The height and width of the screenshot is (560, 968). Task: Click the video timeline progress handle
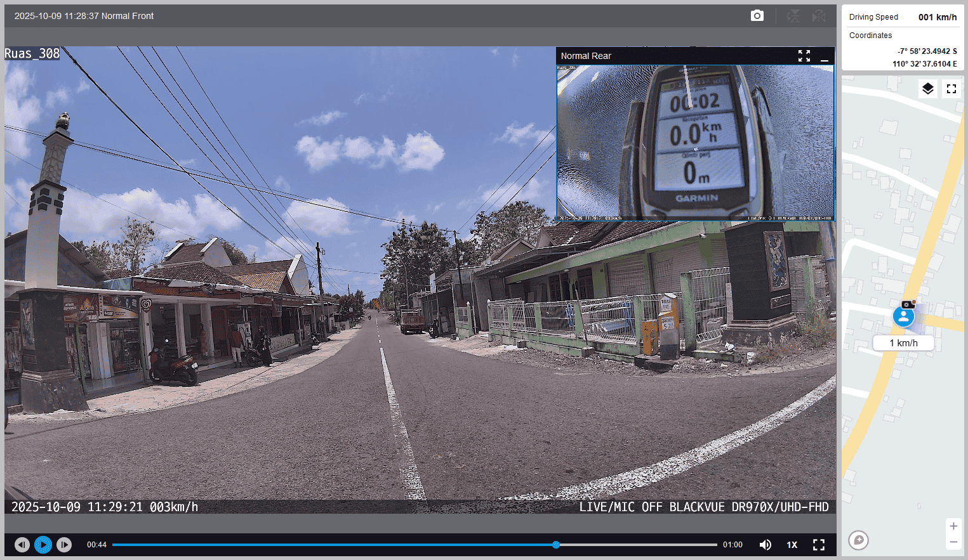coord(556,545)
